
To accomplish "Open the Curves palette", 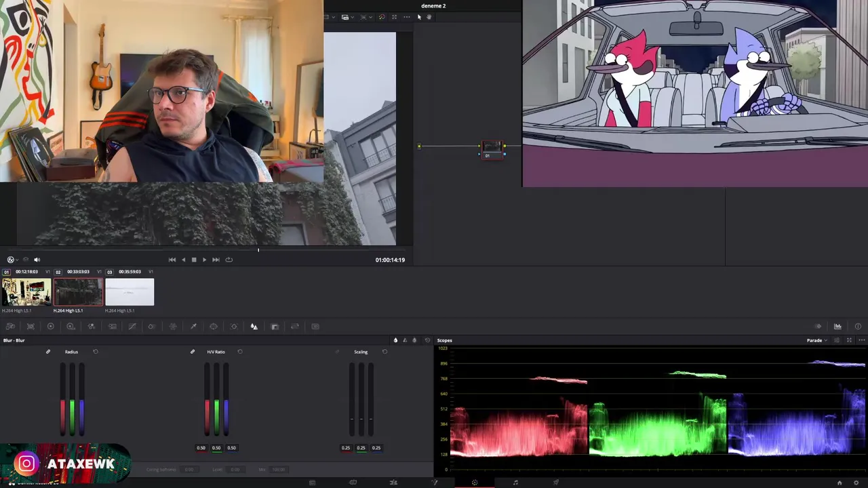I will pyautogui.click(x=132, y=326).
